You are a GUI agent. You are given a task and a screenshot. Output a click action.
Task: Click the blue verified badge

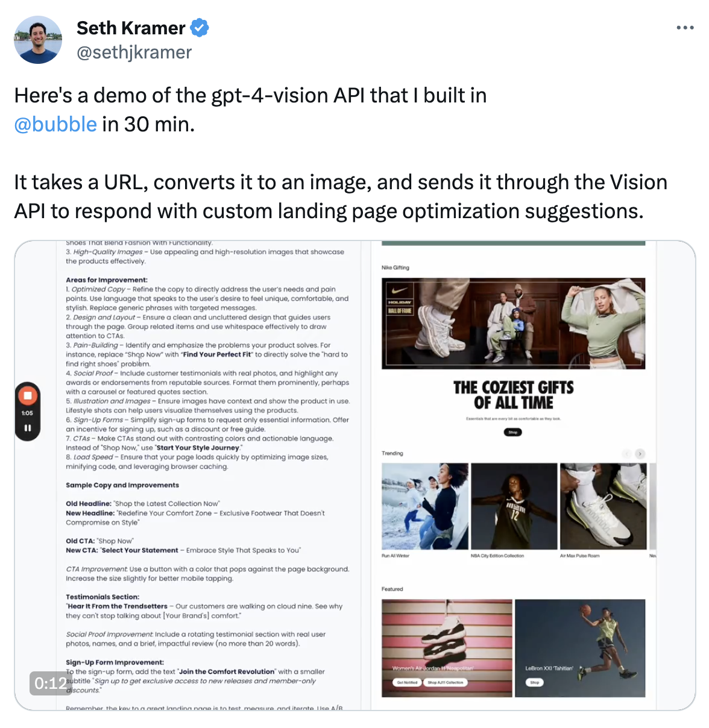(x=200, y=28)
